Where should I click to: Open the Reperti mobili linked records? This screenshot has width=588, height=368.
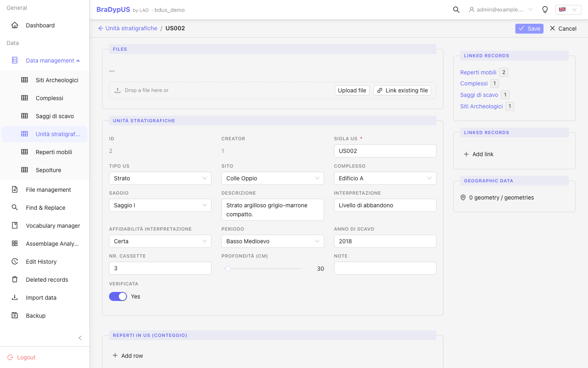pos(478,72)
